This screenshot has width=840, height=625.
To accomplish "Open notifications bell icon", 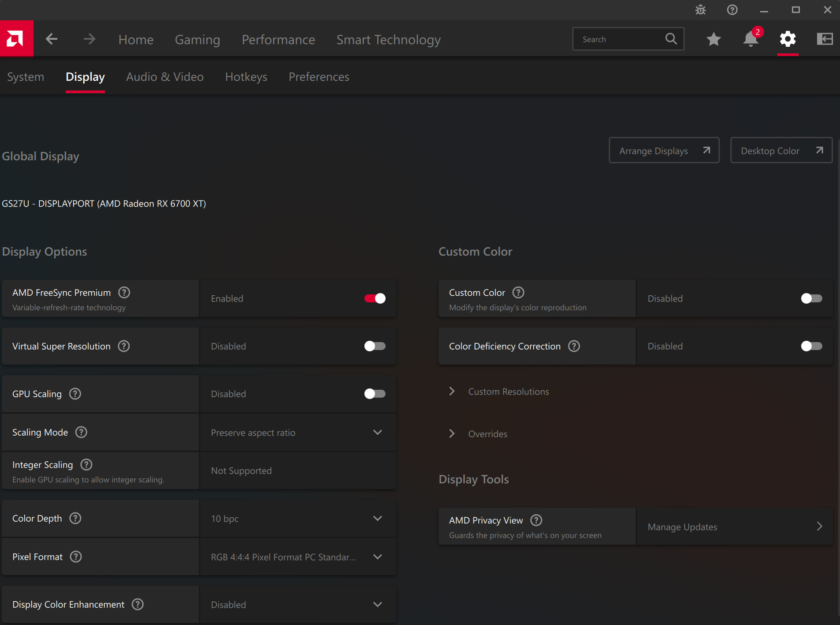I will (751, 39).
